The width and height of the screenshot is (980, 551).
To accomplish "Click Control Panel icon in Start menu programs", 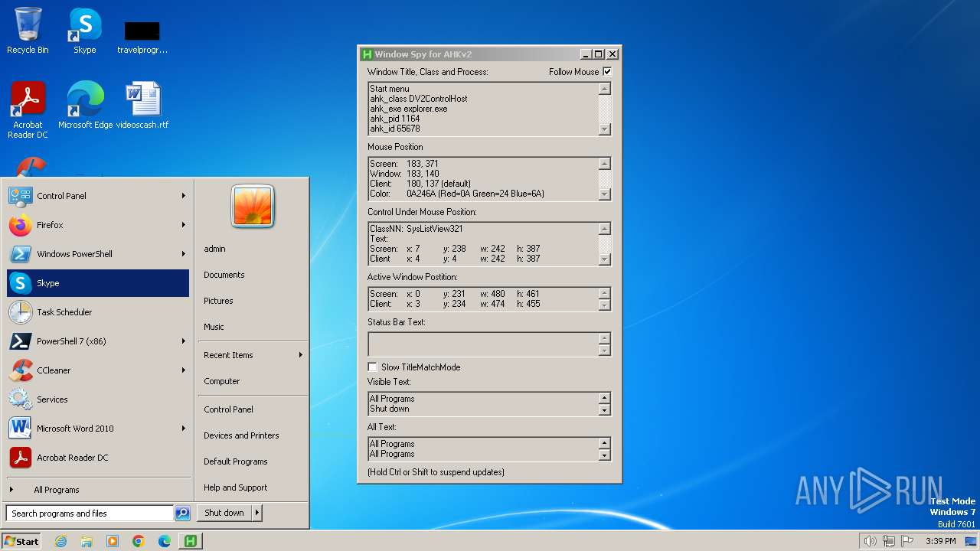I will click(x=21, y=196).
